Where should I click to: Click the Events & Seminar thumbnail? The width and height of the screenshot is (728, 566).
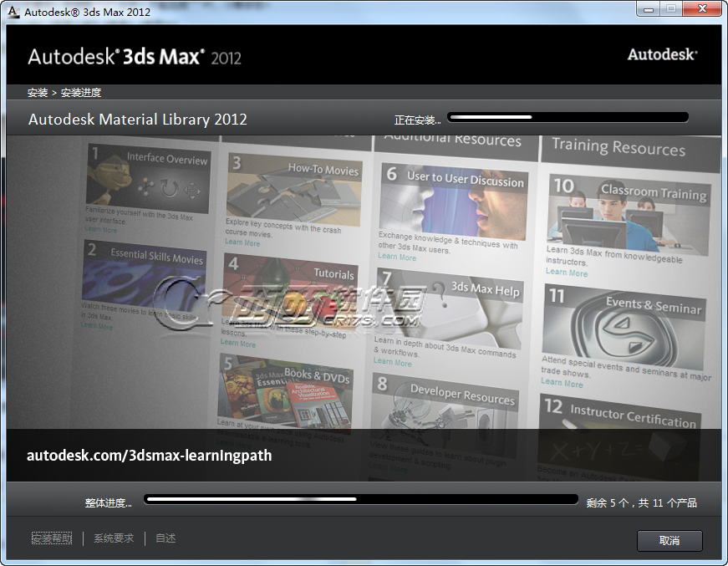coord(624,326)
